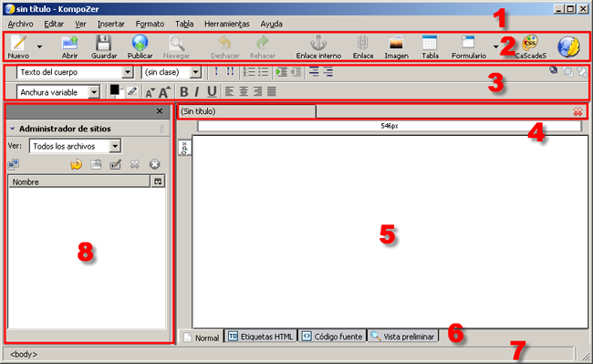Toggle Italic formatting button
Screen dimensions: 593x364
[x=197, y=92]
